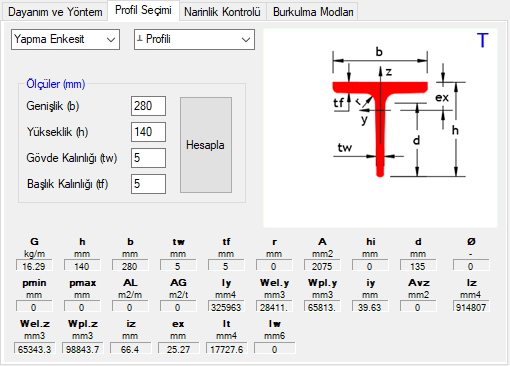Click the T-section profile diagram

click(380, 128)
